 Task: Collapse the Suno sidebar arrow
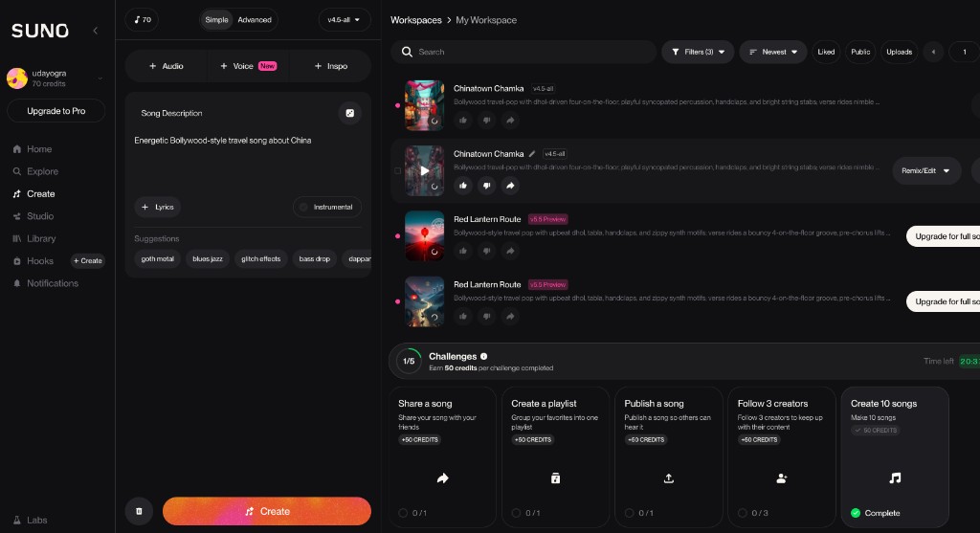point(95,30)
